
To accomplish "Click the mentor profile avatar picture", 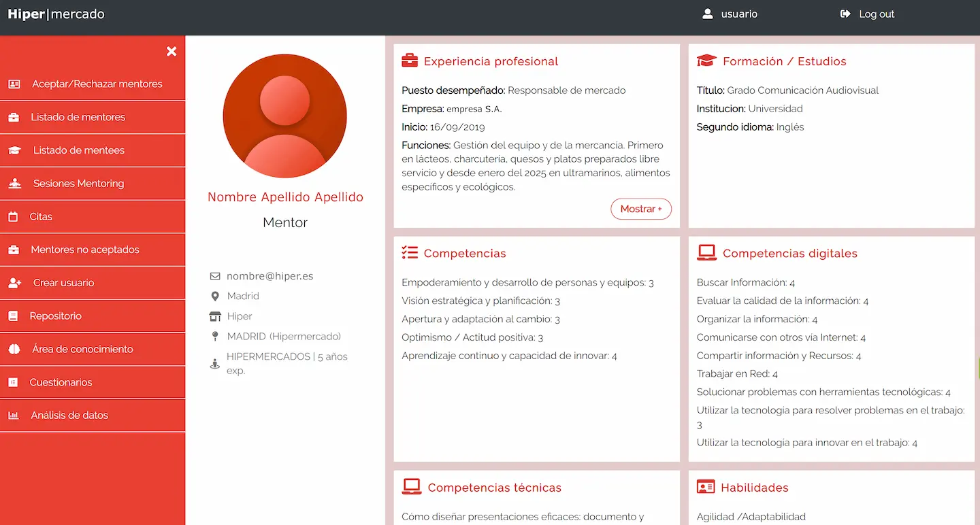I will 285,116.
